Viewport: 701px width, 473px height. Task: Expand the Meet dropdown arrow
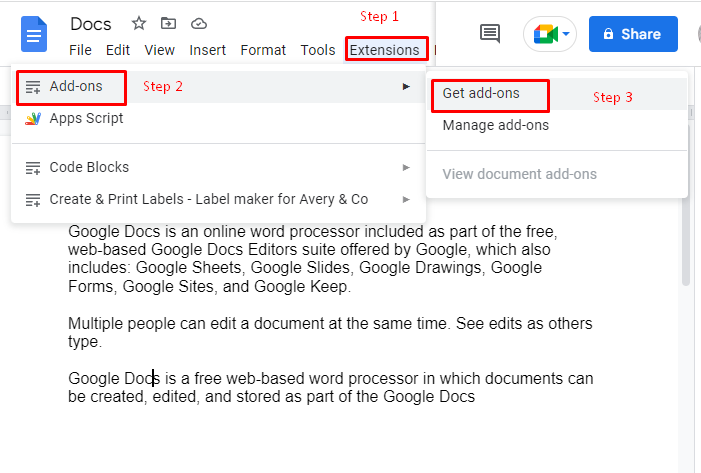pos(566,34)
